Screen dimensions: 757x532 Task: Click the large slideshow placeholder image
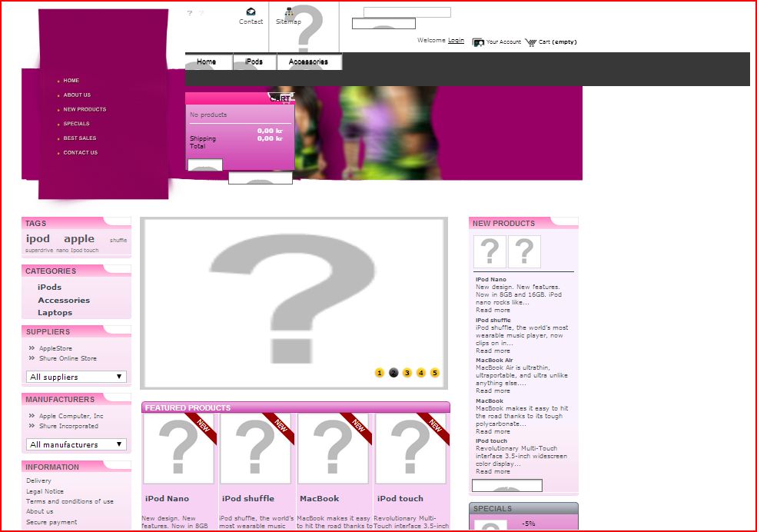(294, 303)
